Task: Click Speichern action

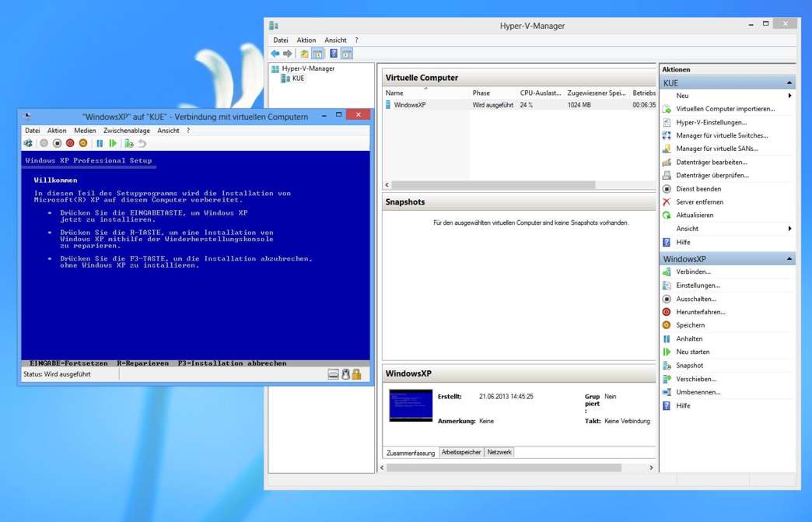Action: pyautogui.click(x=691, y=325)
